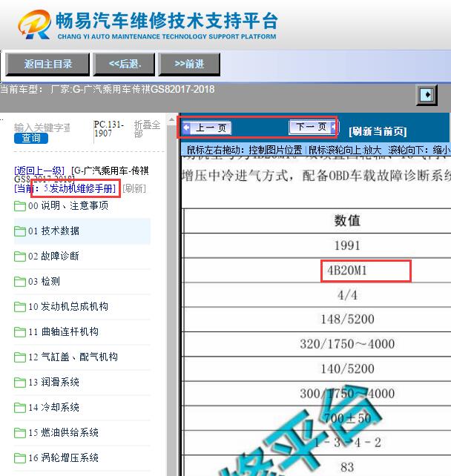Click folder icon beside 14 冷却系统
Viewport: 451px width, 476px height.
pos(20,408)
